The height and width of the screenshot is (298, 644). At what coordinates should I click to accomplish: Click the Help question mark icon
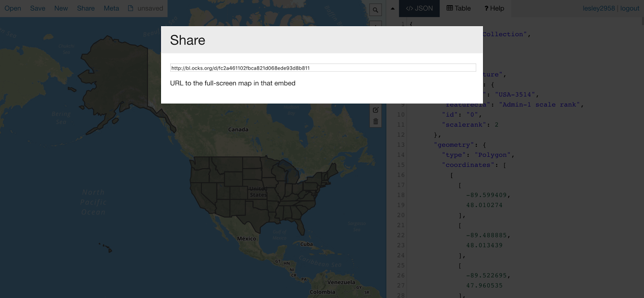[486, 8]
